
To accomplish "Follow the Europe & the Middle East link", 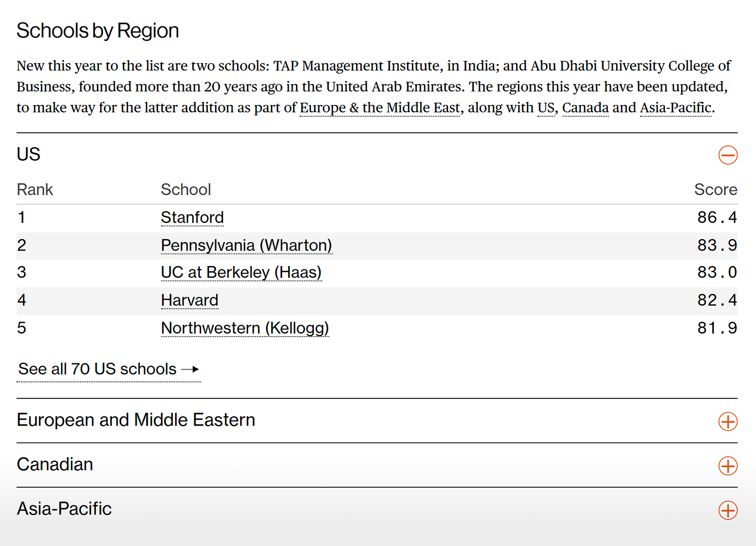I will (379, 108).
